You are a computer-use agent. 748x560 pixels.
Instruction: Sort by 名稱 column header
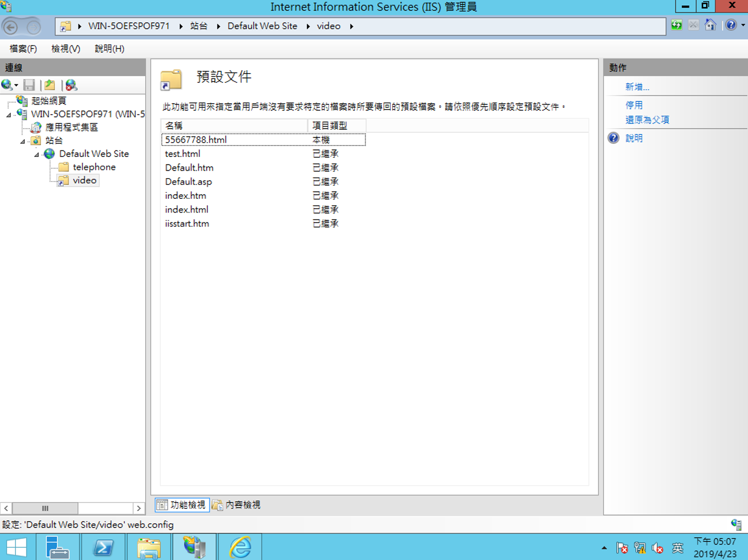click(234, 126)
